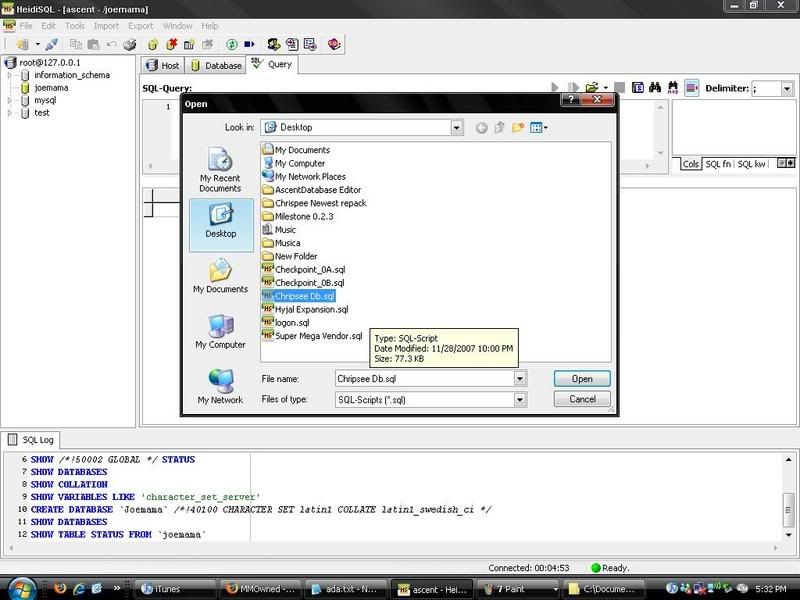Viewport: 800px width, 600px height.
Task: Click the green refresh icon in toolbar
Action: [x=232, y=44]
